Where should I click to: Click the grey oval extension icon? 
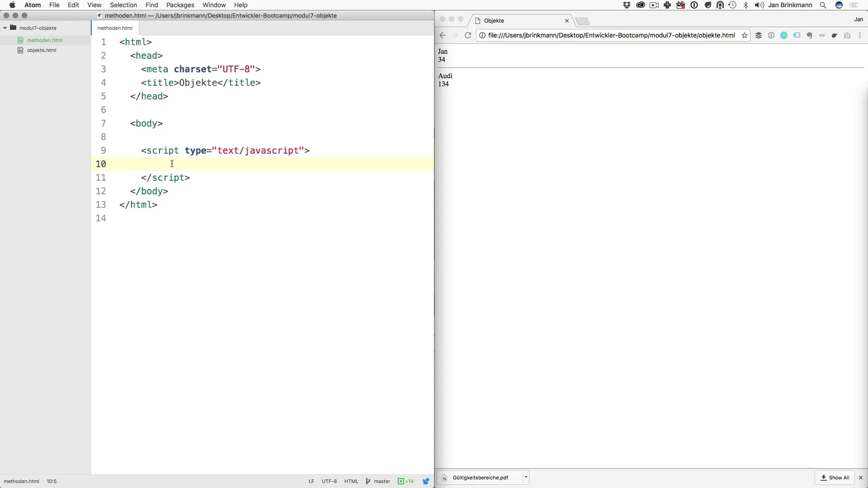(x=822, y=35)
